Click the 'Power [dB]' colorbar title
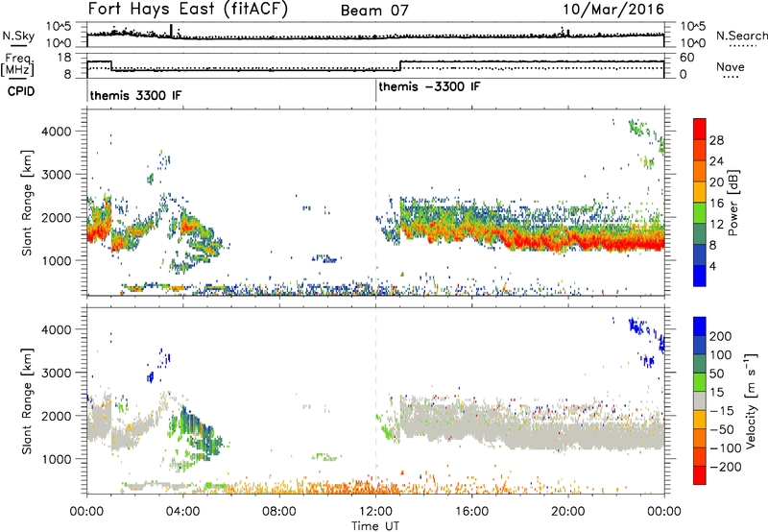Image resolution: width=768 pixels, height=532 pixels. click(x=732, y=203)
